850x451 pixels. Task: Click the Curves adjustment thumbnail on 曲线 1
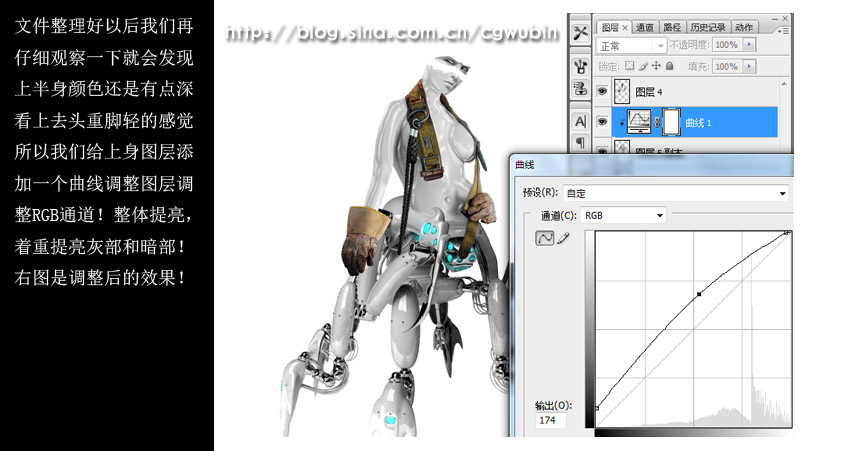point(639,121)
